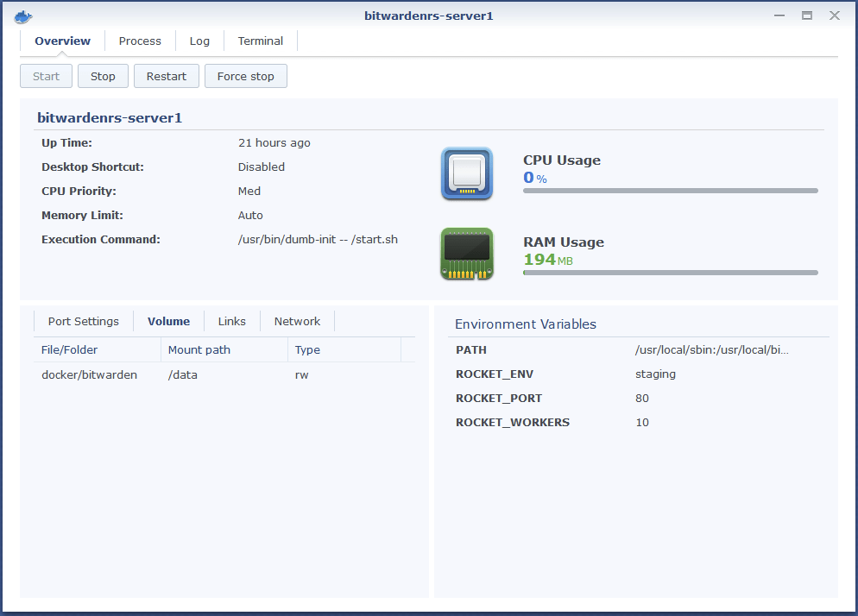Click the /data mount path cell
Screen dimensions: 858x616
[x=183, y=374]
